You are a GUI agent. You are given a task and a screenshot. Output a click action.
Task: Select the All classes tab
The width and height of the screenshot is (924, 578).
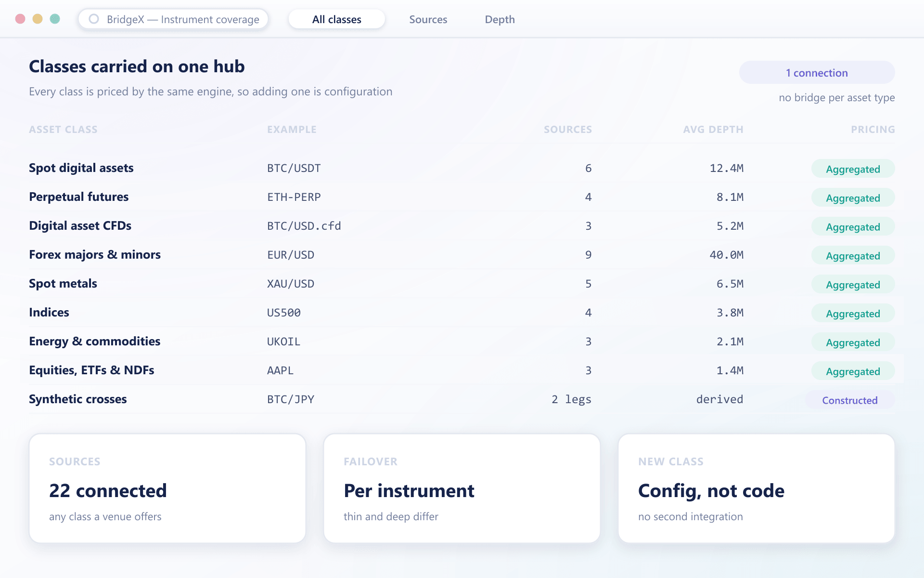(x=337, y=19)
